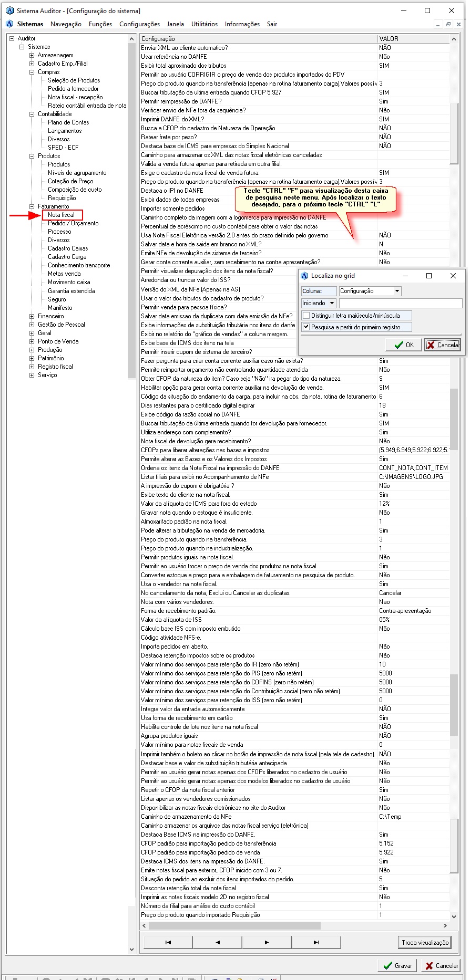Screen dimensions: 470x980
Task: Click the bottom Cancelar button next to Gravar
Action: [442, 965]
